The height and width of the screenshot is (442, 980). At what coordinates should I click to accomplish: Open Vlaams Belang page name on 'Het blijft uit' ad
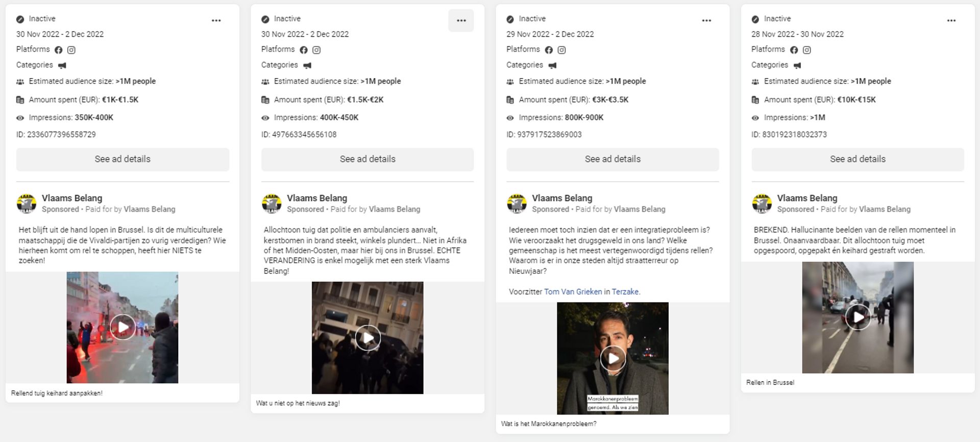click(x=72, y=198)
